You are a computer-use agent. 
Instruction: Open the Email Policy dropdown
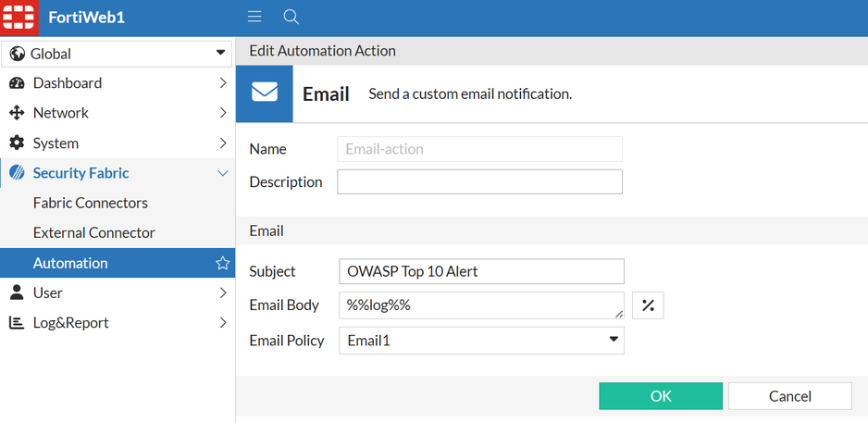(x=481, y=341)
